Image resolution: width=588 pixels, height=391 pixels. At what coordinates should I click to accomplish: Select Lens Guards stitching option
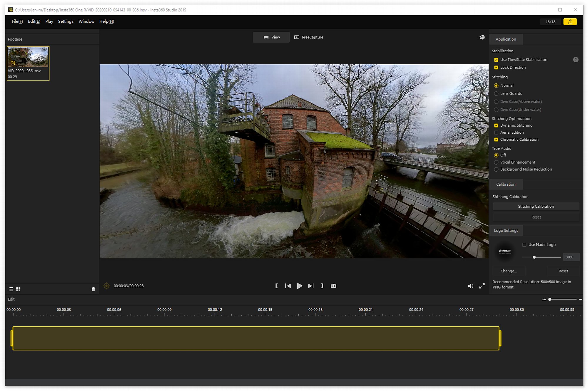496,94
